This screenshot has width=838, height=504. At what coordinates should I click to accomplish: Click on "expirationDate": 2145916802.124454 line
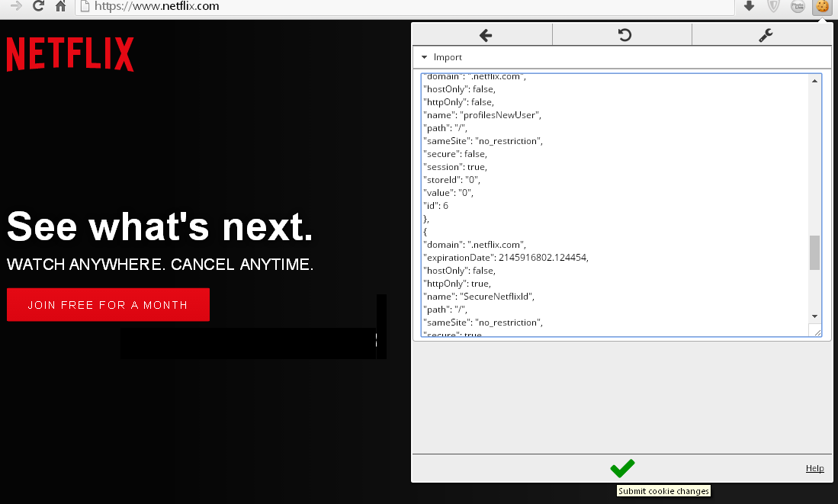pos(506,258)
